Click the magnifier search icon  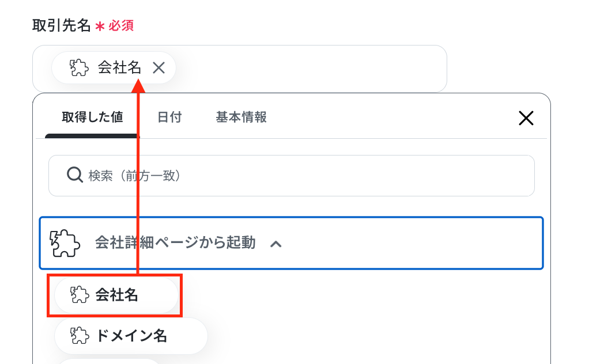point(75,175)
